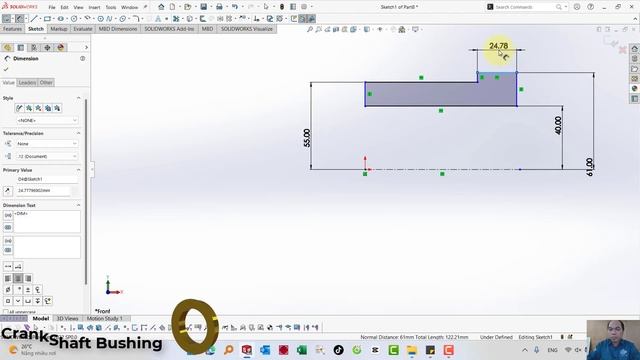Open the DimXpertManager tab icon
Image resolution: width=640 pixels, height=360 pixels.
tap(47, 47)
